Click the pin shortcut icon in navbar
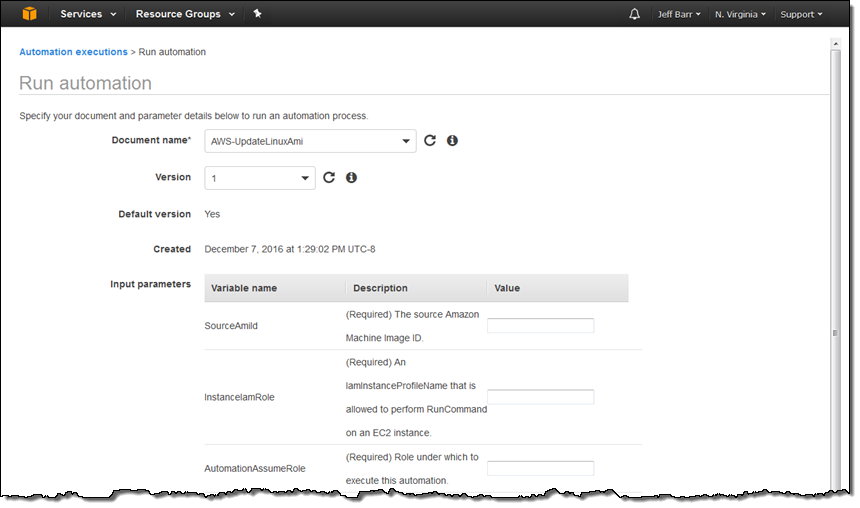 [x=257, y=14]
